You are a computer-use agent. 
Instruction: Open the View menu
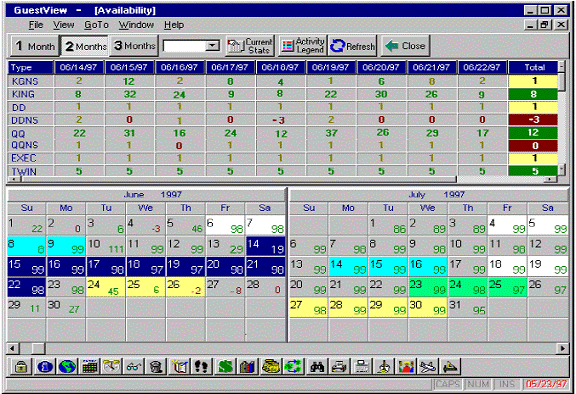[63, 25]
